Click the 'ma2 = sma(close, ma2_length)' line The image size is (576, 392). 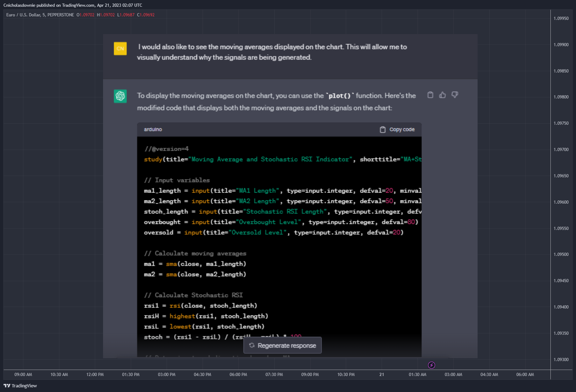coord(195,274)
